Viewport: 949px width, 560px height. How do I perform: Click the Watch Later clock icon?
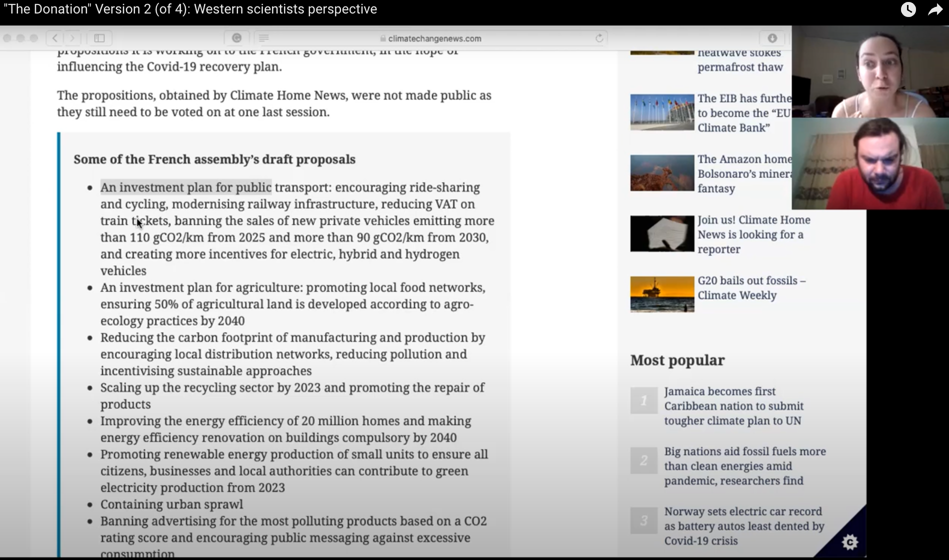pos(908,9)
